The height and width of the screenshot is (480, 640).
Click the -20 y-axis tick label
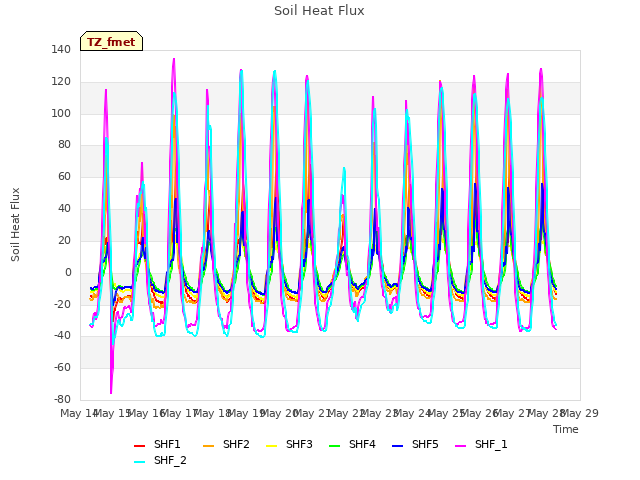click(x=62, y=304)
